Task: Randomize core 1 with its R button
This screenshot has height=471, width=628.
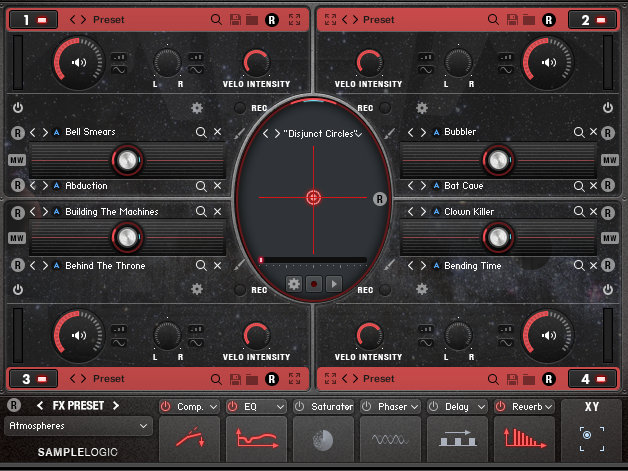Action: (x=272, y=20)
